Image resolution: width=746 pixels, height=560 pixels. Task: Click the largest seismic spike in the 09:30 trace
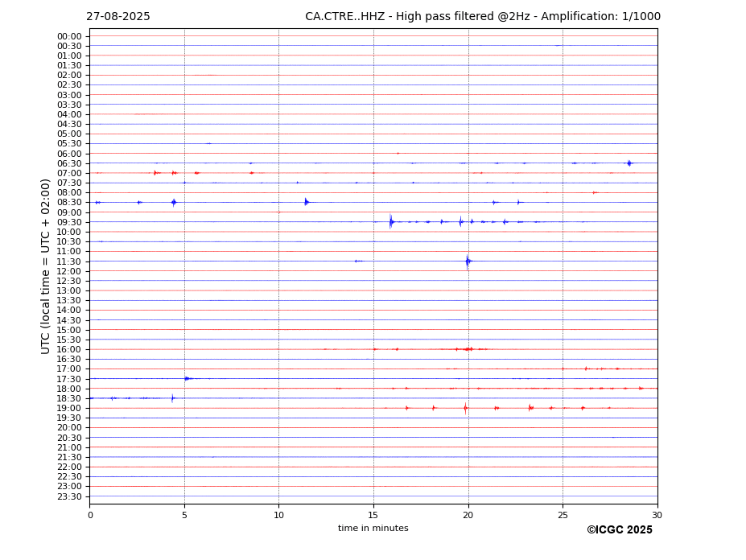coord(390,222)
